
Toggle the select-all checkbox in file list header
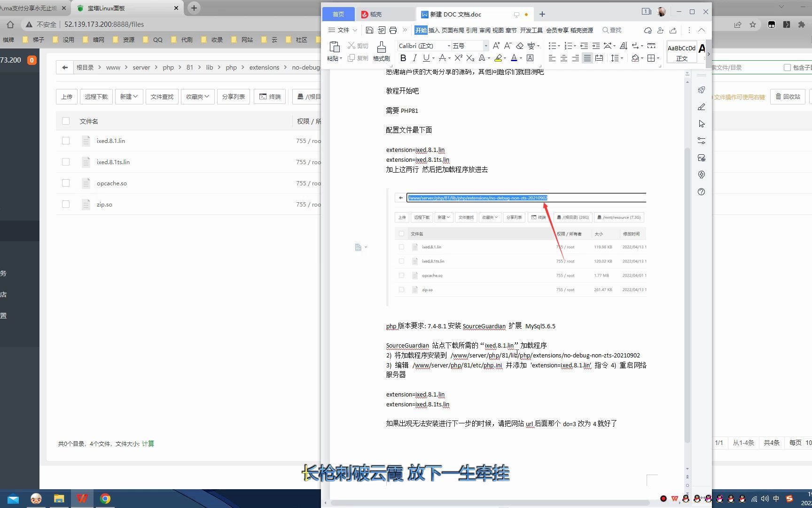pyautogui.click(x=66, y=121)
